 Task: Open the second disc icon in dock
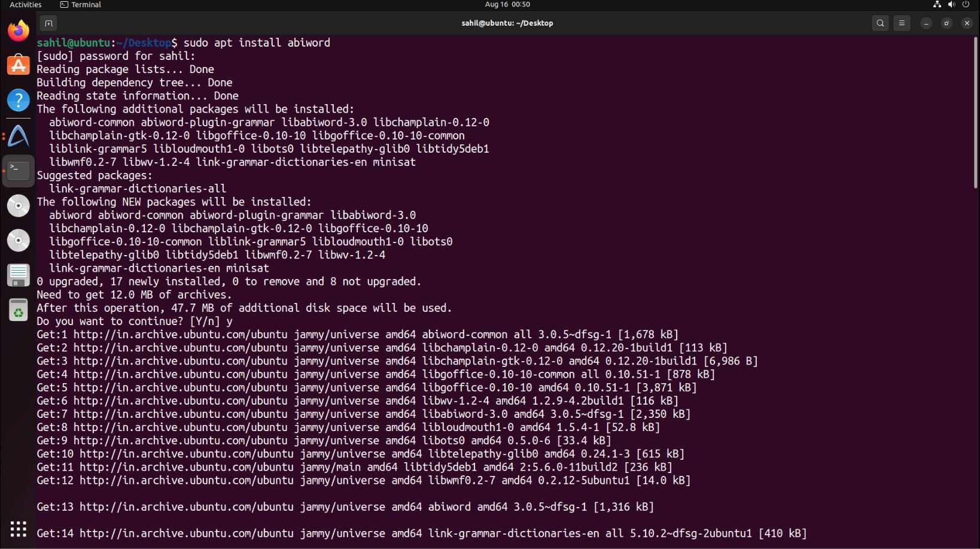(19, 240)
